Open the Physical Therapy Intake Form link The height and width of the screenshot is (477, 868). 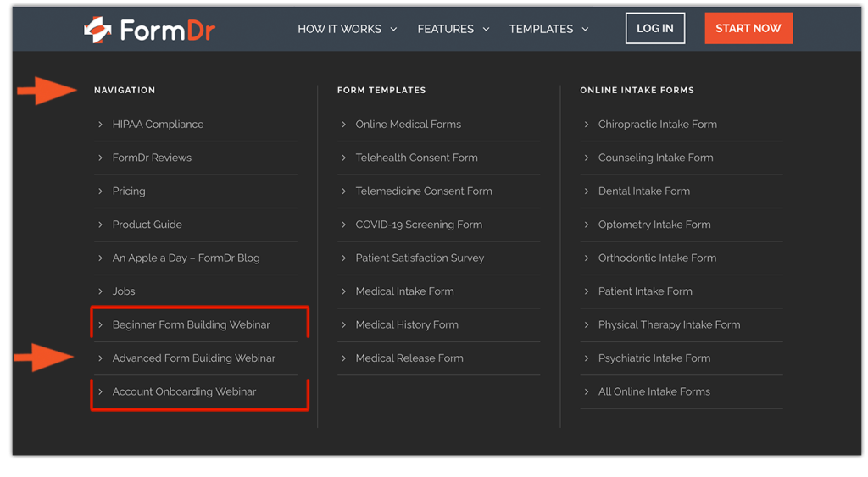pos(669,324)
